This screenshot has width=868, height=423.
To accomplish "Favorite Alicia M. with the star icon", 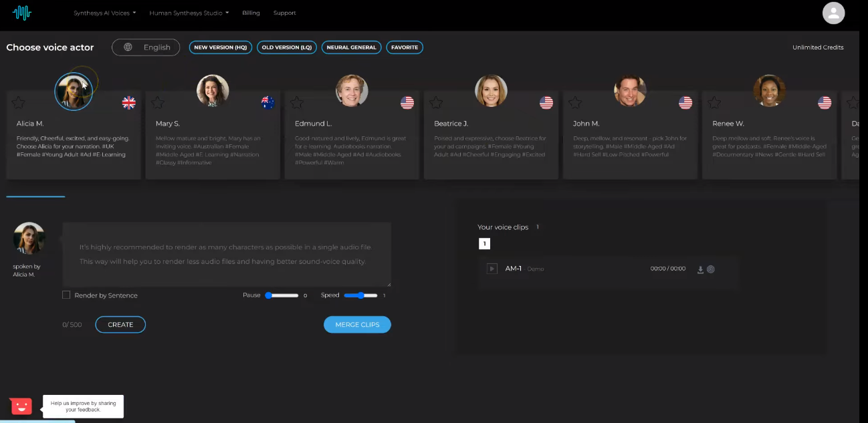I will (19, 102).
